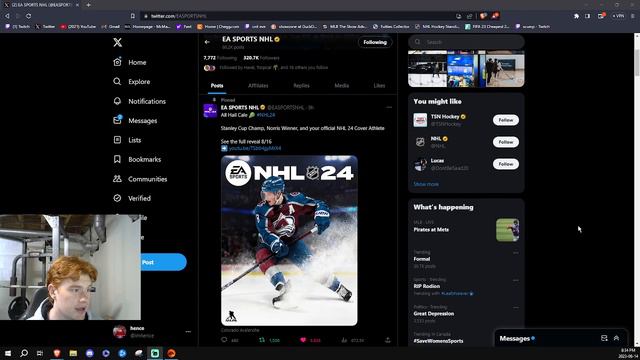Click the Search field on X

click(x=466, y=42)
